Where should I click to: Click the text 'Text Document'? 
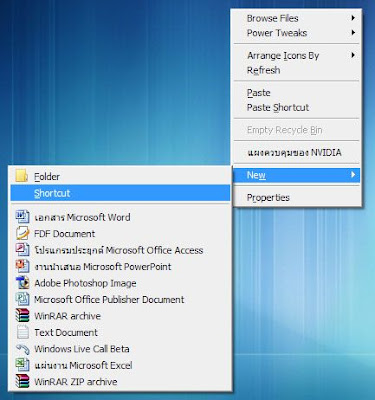(66, 332)
